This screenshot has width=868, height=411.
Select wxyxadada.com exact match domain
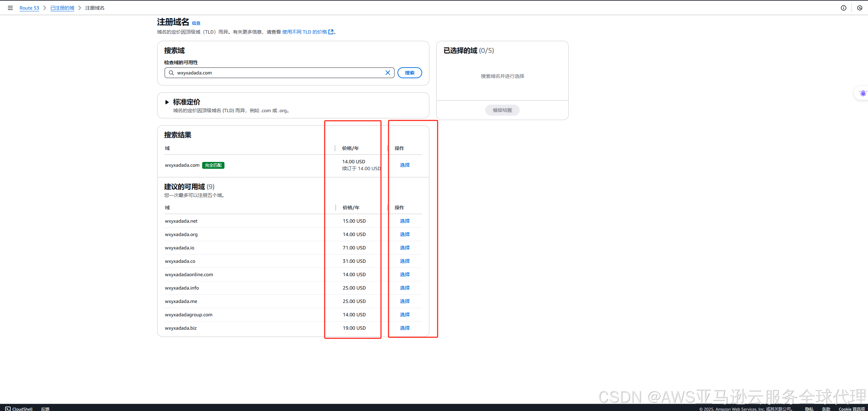pyautogui.click(x=405, y=165)
